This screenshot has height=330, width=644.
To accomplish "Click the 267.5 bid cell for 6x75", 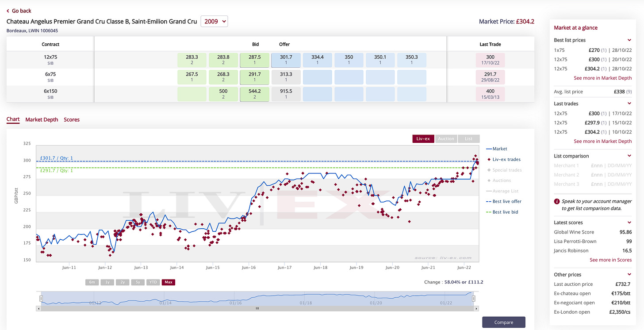I will pyautogui.click(x=192, y=77).
